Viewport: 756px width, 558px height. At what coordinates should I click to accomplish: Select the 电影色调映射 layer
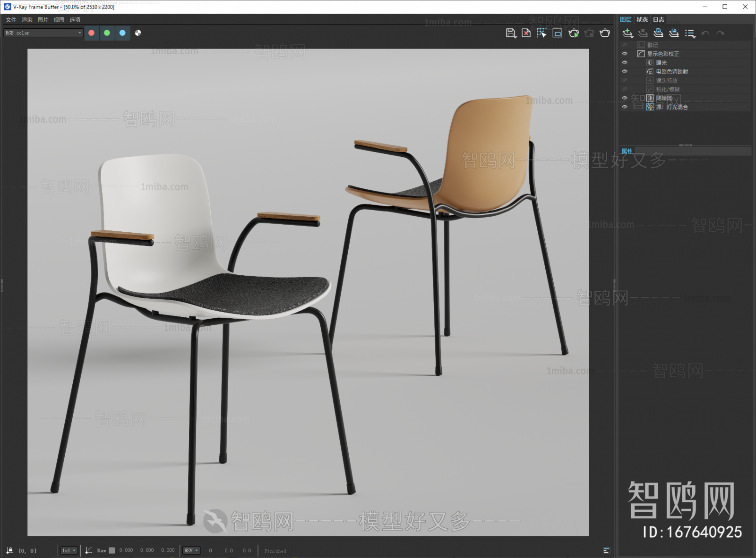click(685, 72)
